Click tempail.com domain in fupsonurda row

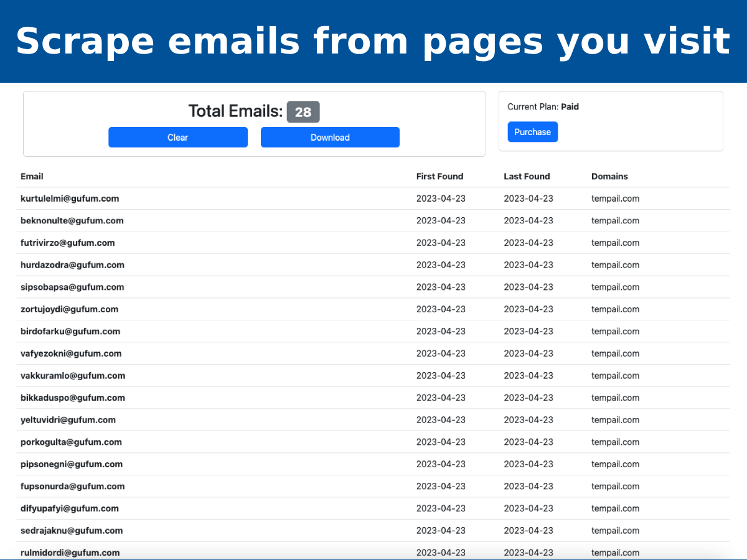(x=616, y=486)
